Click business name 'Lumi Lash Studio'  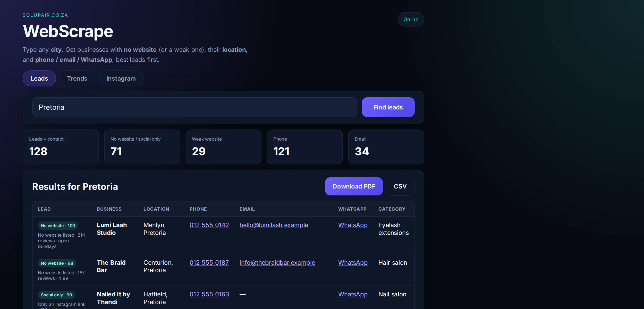coord(112,229)
